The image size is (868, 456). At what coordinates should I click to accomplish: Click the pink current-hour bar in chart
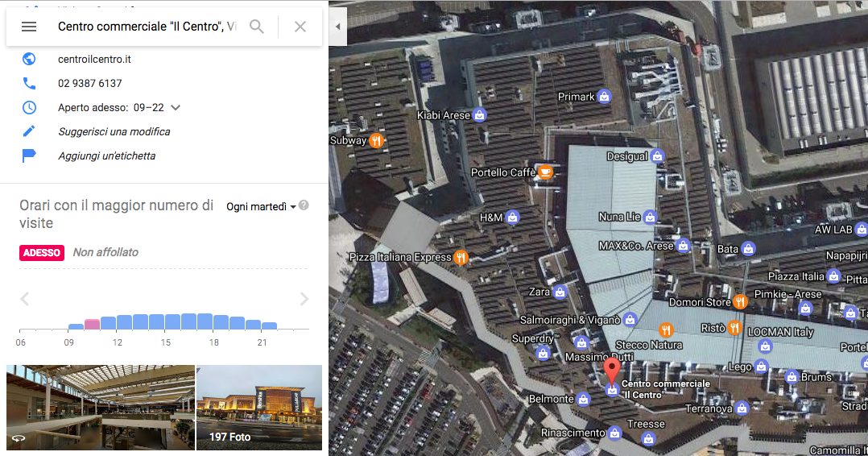93,324
